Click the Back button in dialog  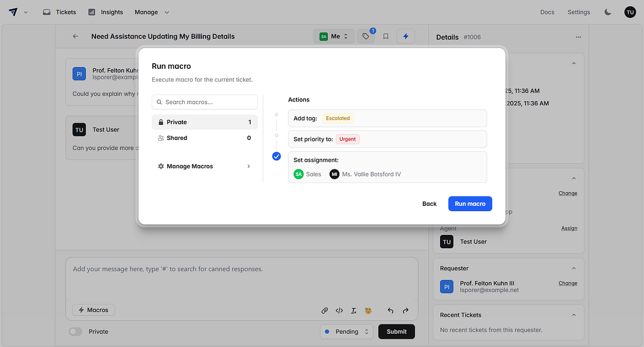pos(429,204)
